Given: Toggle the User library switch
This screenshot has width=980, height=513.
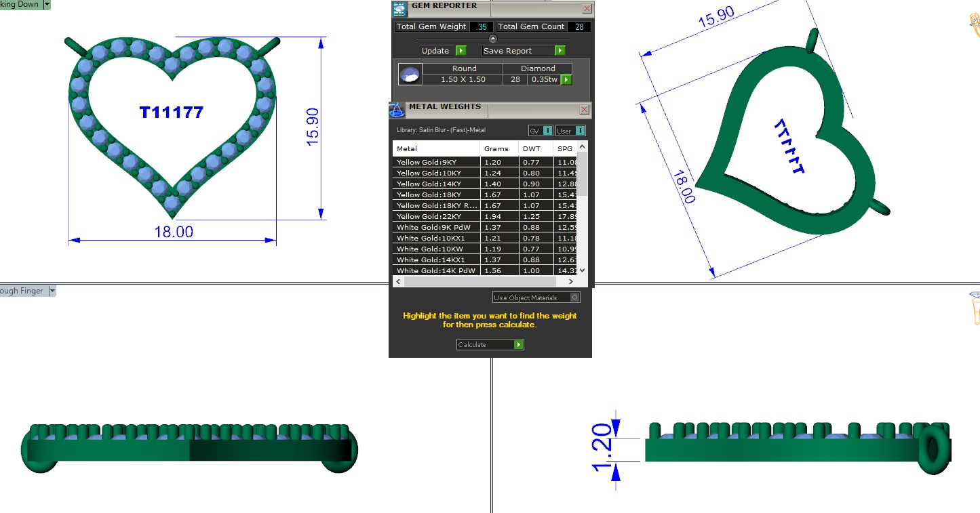Looking at the screenshot, I should pos(570,131).
